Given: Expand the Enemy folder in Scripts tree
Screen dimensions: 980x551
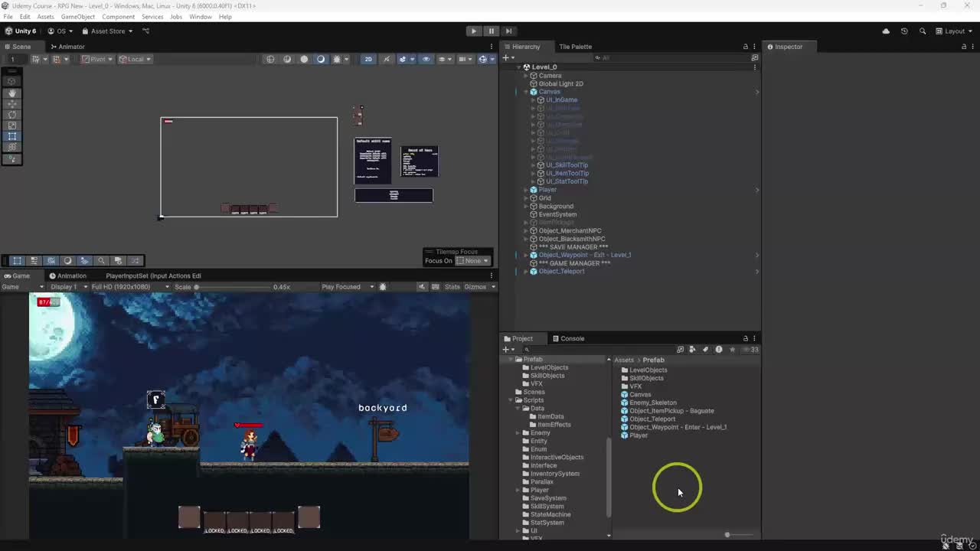Looking at the screenshot, I should pyautogui.click(x=518, y=433).
